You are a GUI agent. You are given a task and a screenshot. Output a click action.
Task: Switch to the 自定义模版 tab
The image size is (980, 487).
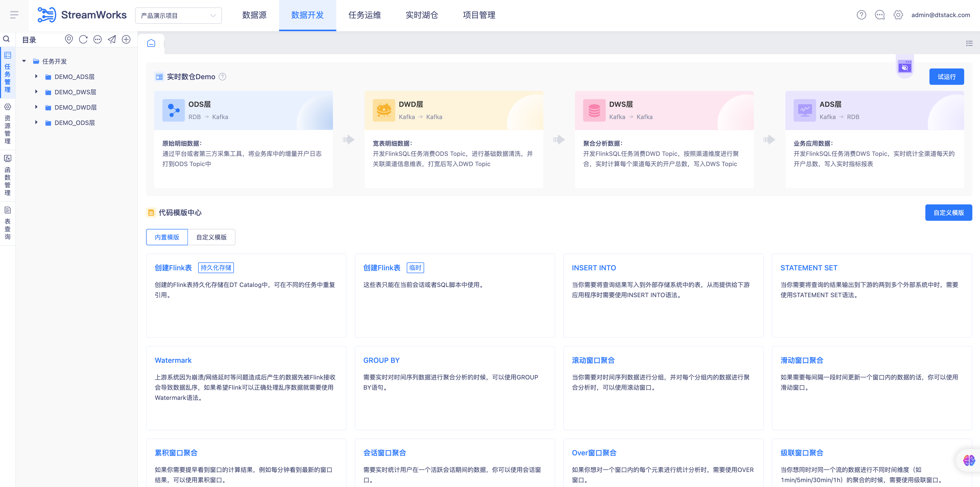pyautogui.click(x=211, y=237)
